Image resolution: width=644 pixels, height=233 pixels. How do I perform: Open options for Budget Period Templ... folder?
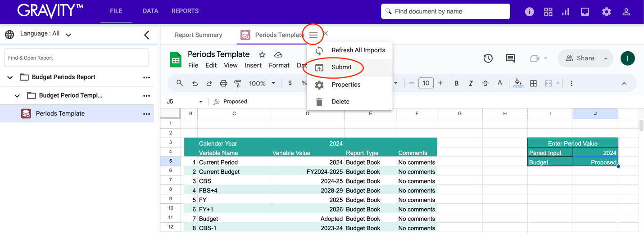pos(146,96)
